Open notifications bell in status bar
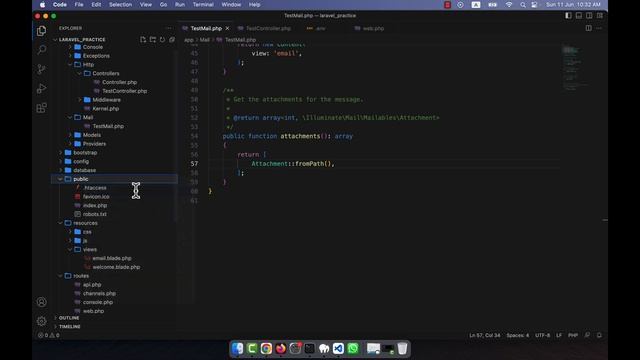 (x=599, y=335)
